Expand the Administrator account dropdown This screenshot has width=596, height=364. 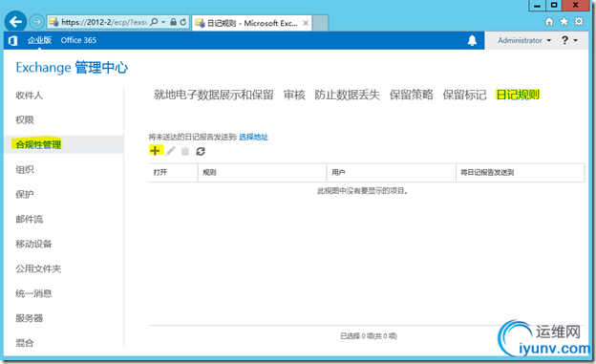(x=524, y=40)
